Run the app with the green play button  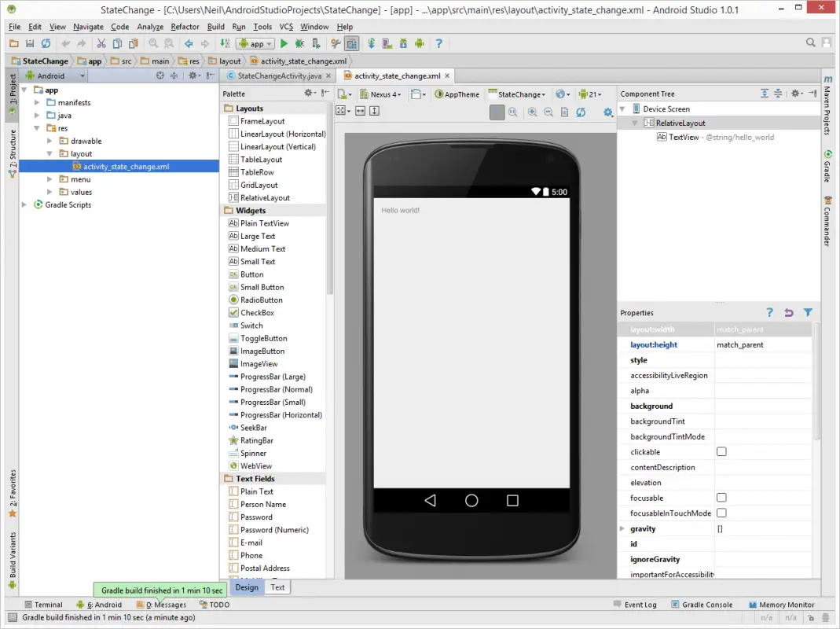point(284,44)
